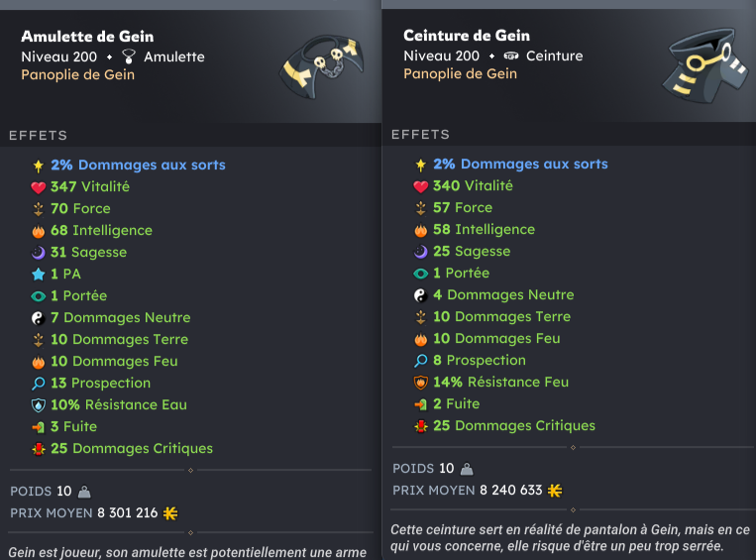The image size is (756, 560).
Task: Select the Ceinture de Gein title
Action: 465,36
